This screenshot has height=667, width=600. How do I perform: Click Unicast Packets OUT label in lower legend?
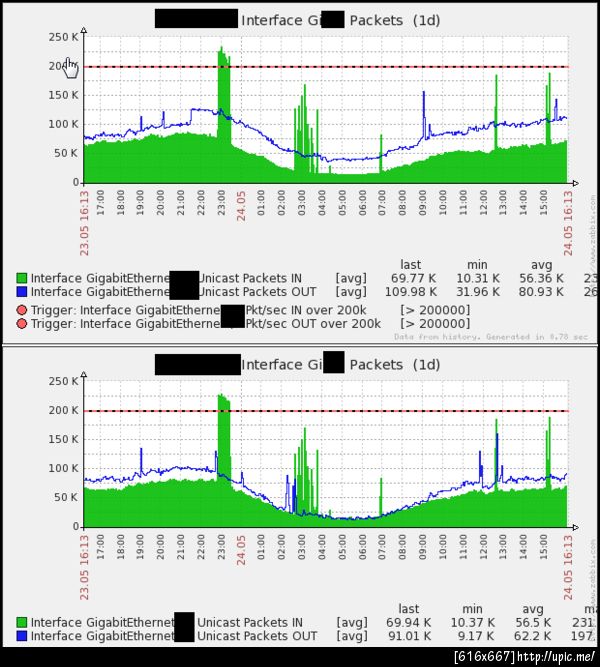pyautogui.click(x=257, y=636)
